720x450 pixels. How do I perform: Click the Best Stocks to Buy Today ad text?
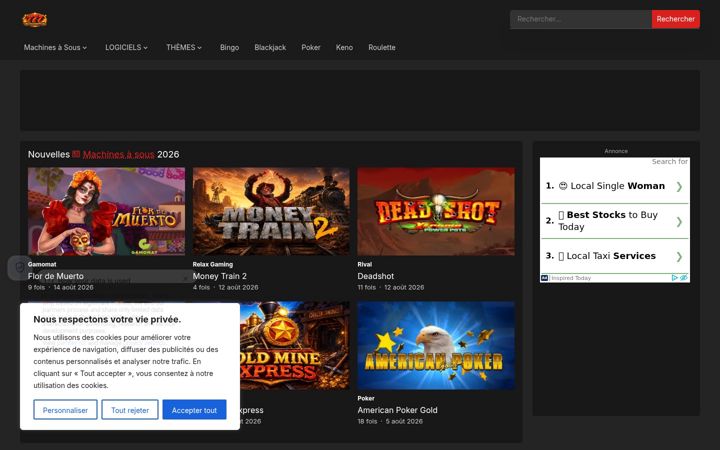point(608,221)
